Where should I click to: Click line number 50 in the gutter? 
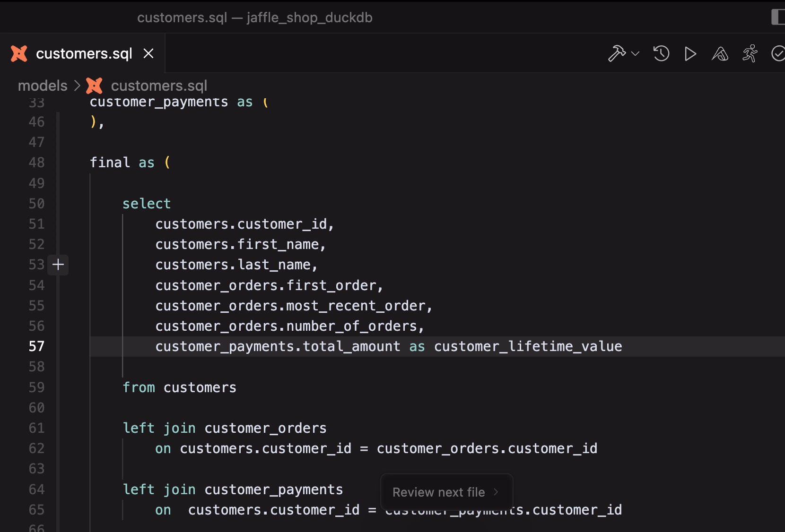point(36,204)
